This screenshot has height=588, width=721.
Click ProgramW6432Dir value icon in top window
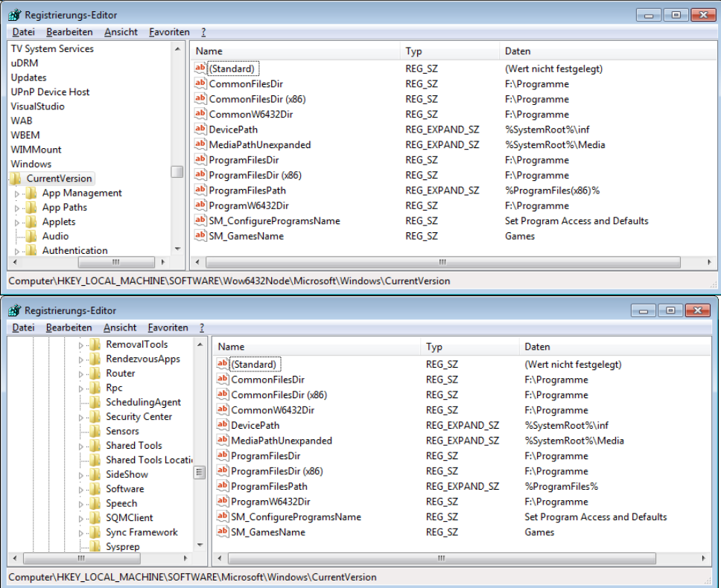click(200, 205)
